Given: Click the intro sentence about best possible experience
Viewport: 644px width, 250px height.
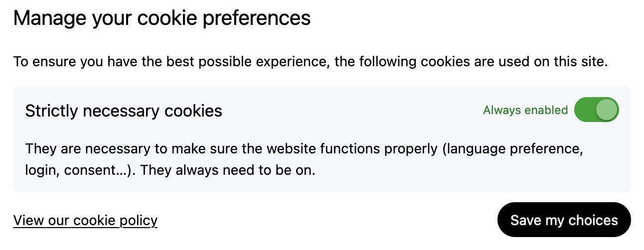Looking at the screenshot, I should (310, 62).
